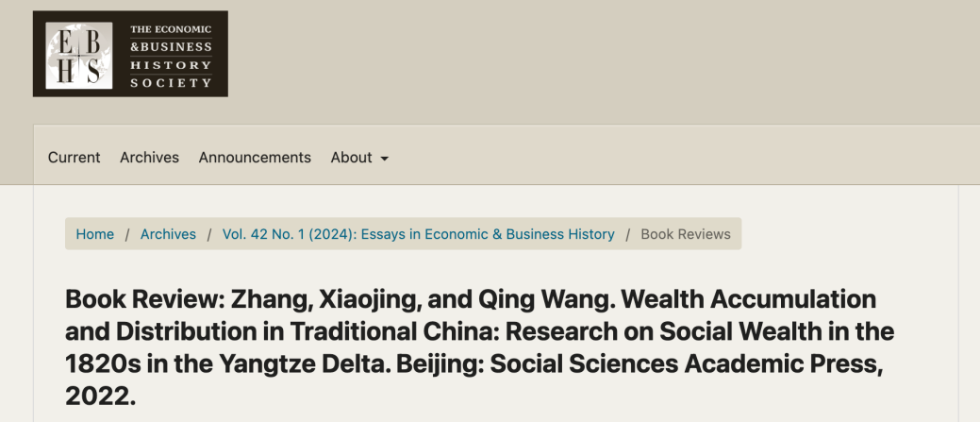Click Wealth Accumulation in the article title
980x422 pixels.
pyautogui.click(x=771, y=300)
